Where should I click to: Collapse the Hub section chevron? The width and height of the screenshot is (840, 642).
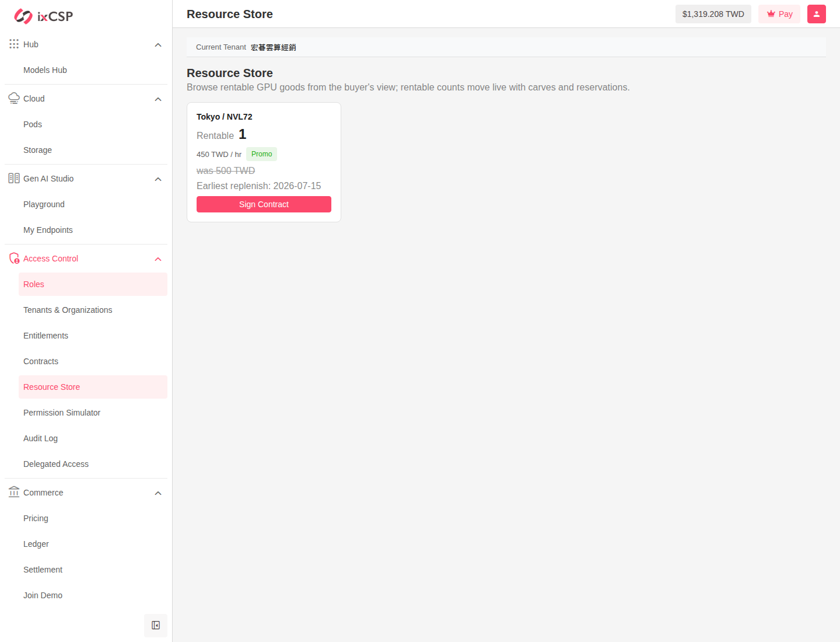[x=158, y=45]
